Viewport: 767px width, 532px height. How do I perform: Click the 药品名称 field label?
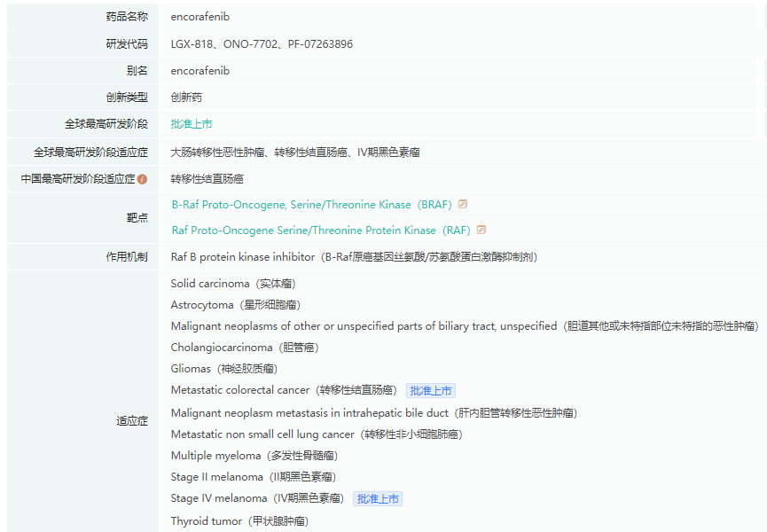tap(127, 17)
